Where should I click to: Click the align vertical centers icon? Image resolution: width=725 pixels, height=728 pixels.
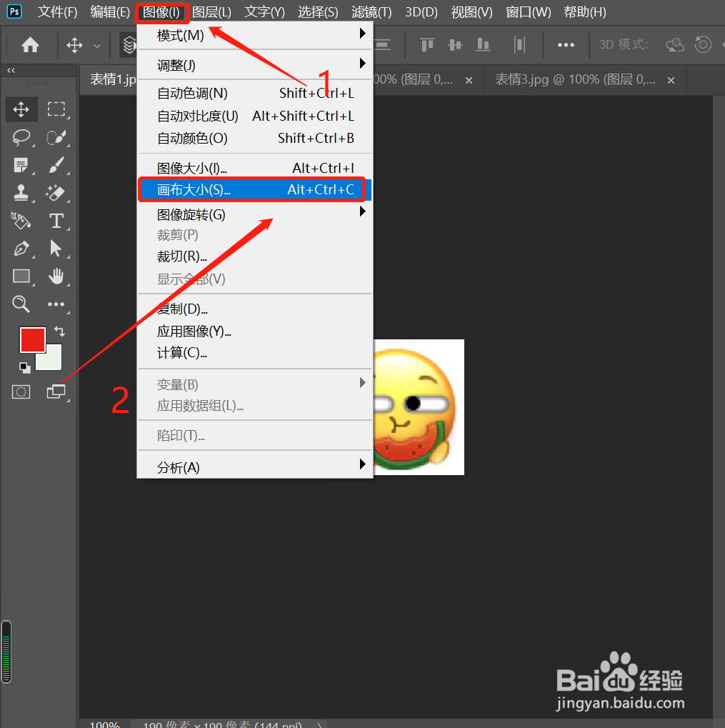click(x=455, y=45)
